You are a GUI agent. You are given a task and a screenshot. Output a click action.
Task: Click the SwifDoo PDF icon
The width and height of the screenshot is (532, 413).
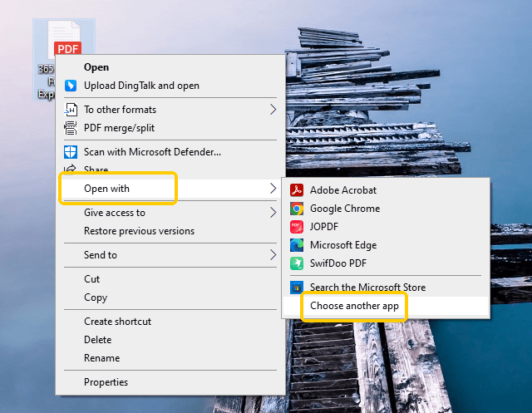tap(296, 263)
